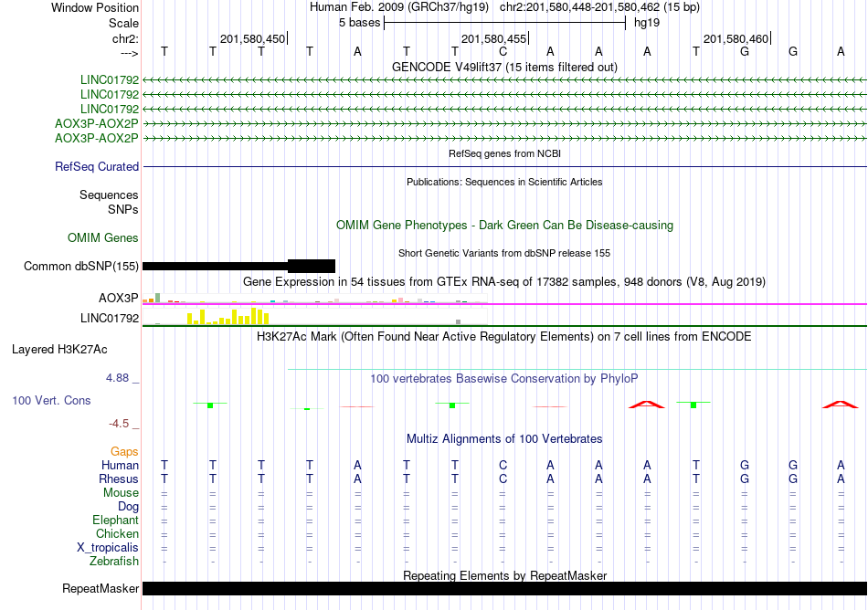This screenshot has height=610, width=868.
Task: Click the yellow LINC01792 expression bar chart
Action: click(x=228, y=316)
